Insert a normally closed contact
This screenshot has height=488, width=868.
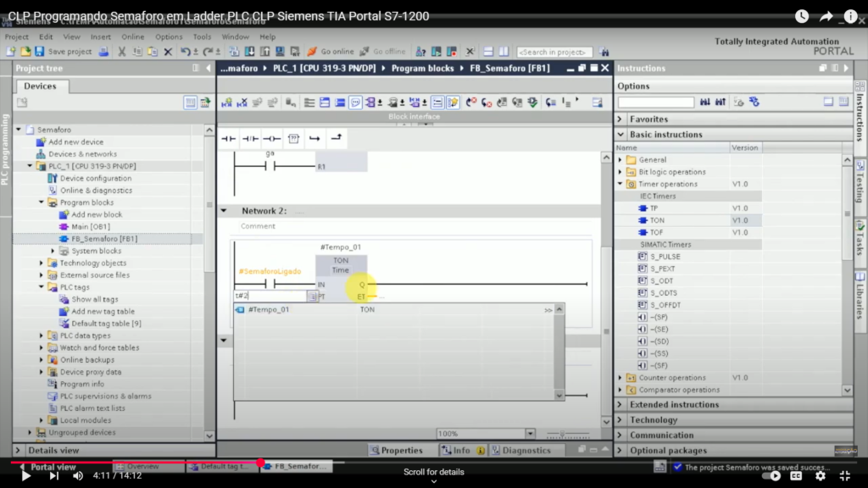250,138
